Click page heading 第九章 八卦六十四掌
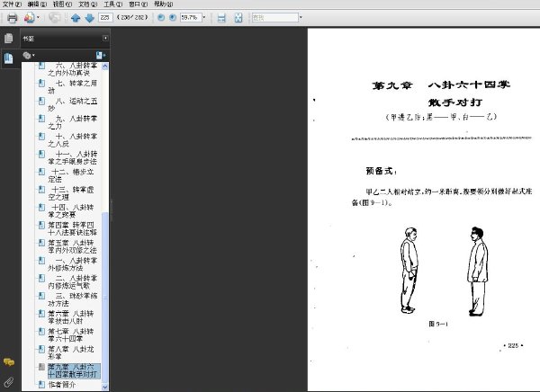 coord(441,85)
